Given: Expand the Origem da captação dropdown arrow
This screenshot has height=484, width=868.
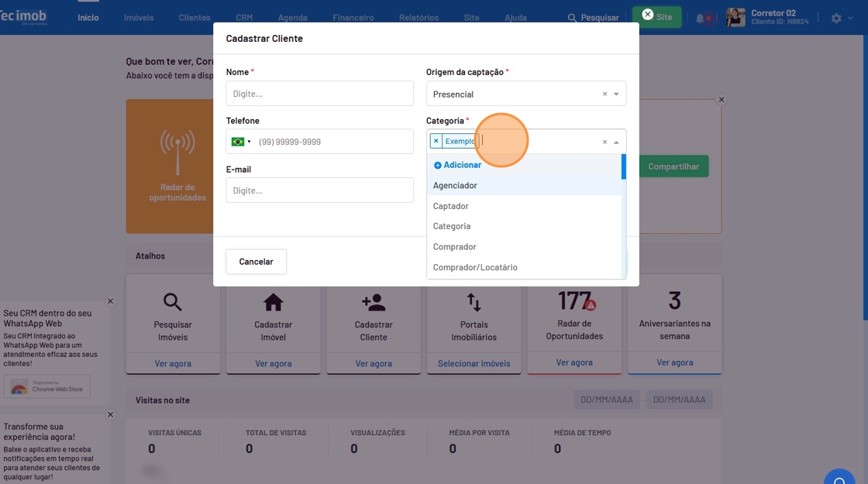Looking at the screenshot, I should coord(617,94).
